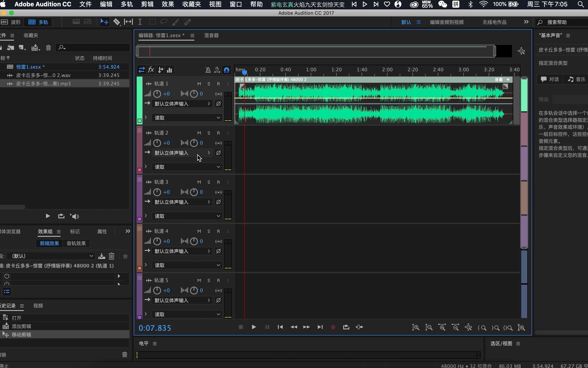Switch to 标记 tab
The width and height of the screenshot is (588, 368).
tap(75, 232)
